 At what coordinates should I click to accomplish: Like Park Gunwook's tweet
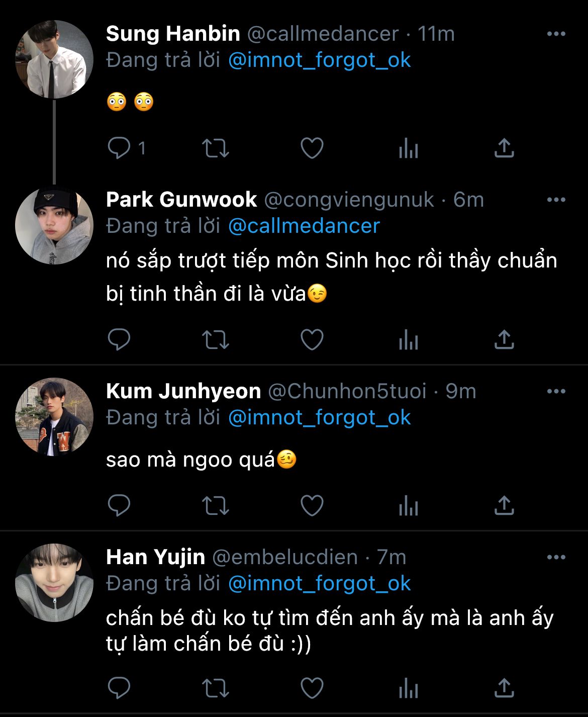click(312, 340)
